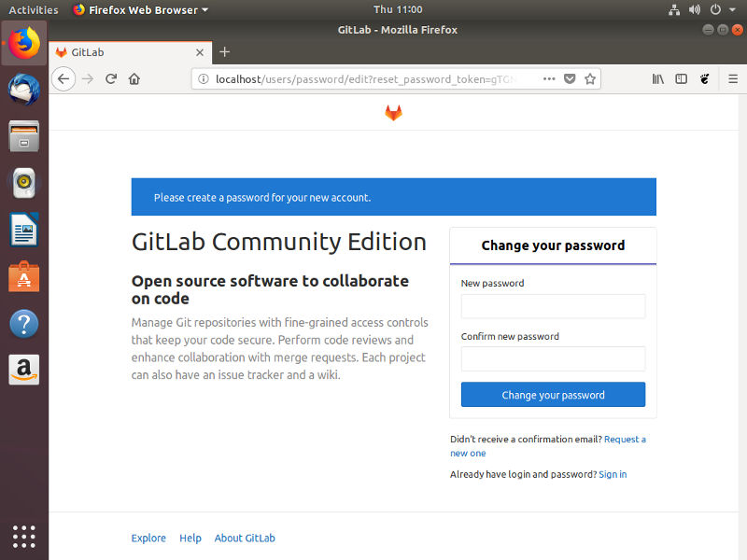Click the GitLab fox logo
Viewport: 747px width, 560px height.
click(393, 112)
